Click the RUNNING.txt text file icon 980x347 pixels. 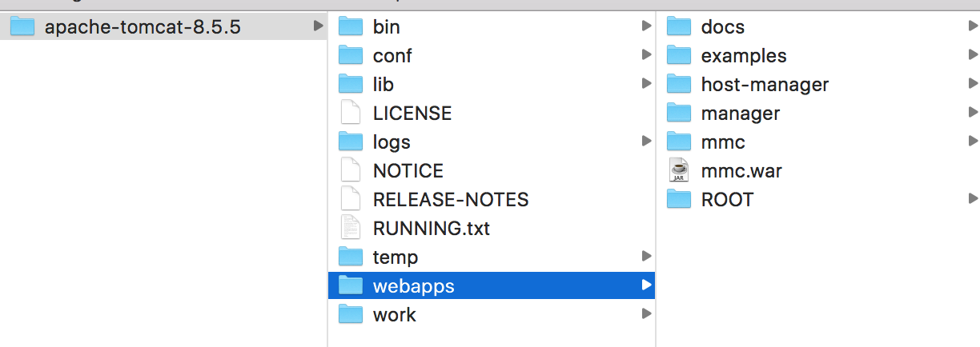click(351, 228)
